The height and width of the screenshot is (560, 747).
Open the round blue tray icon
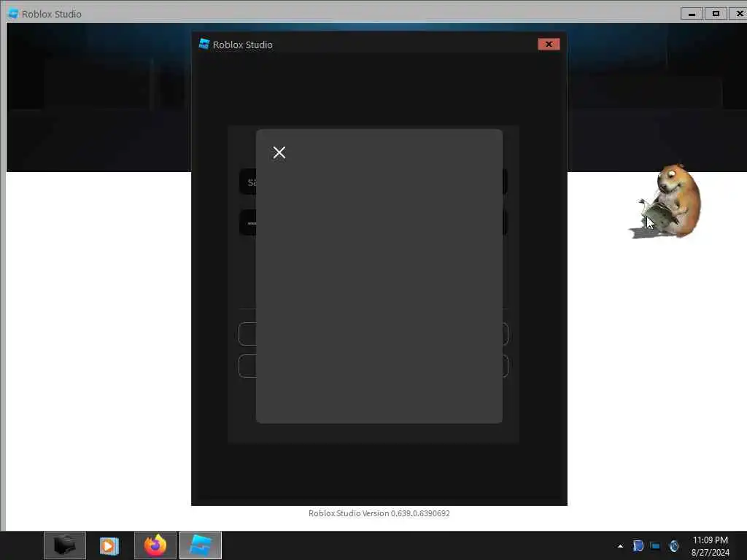click(x=673, y=545)
